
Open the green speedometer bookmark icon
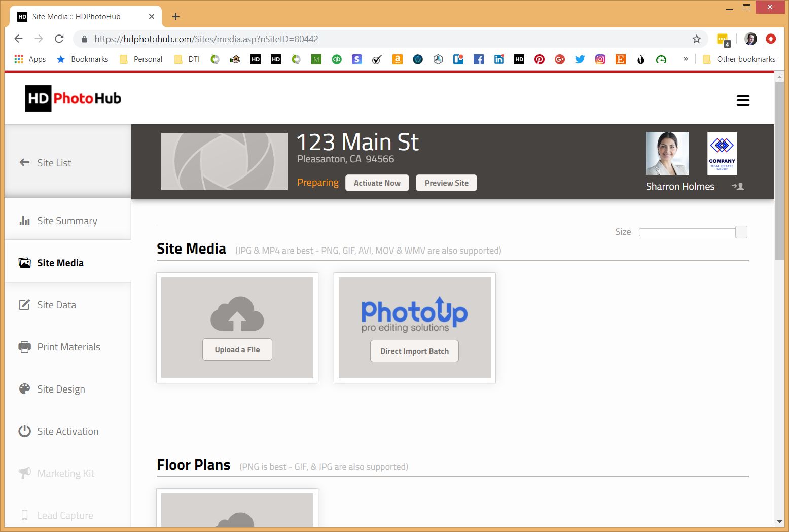(661, 59)
